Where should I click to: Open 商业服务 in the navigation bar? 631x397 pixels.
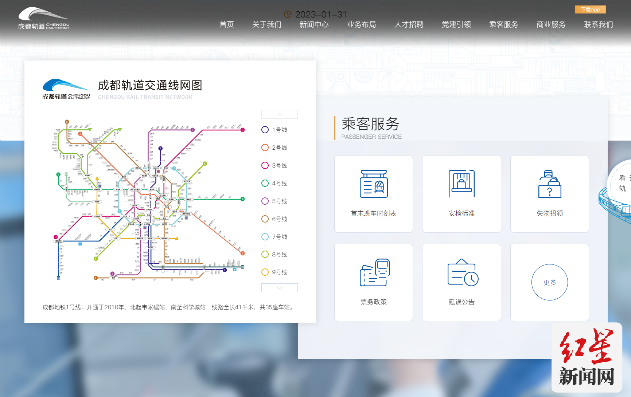click(551, 25)
